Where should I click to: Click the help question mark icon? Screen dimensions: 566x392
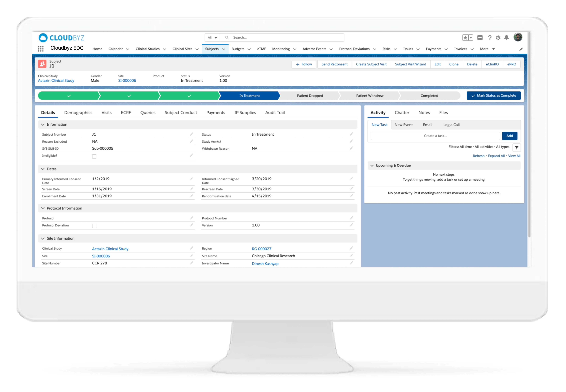[490, 38]
